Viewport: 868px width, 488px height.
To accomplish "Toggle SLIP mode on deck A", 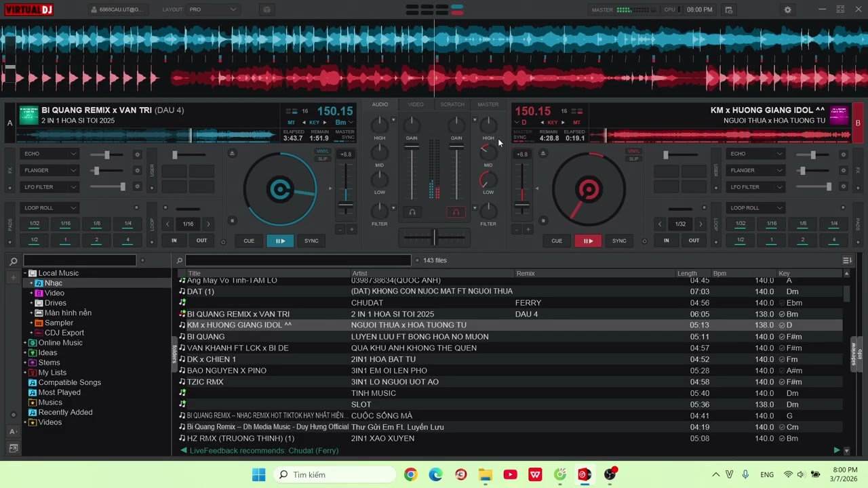I will click(x=323, y=159).
